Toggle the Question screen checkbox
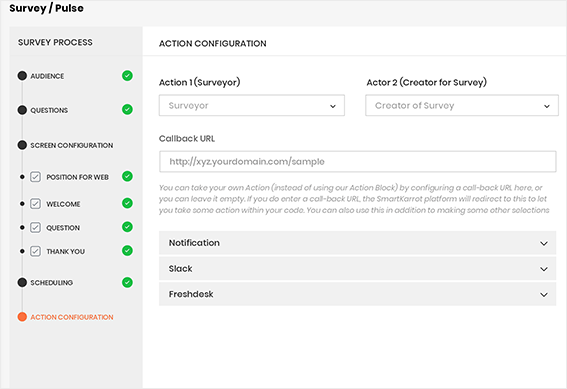This screenshot has width=567, height=389. (x=35, y=227)
